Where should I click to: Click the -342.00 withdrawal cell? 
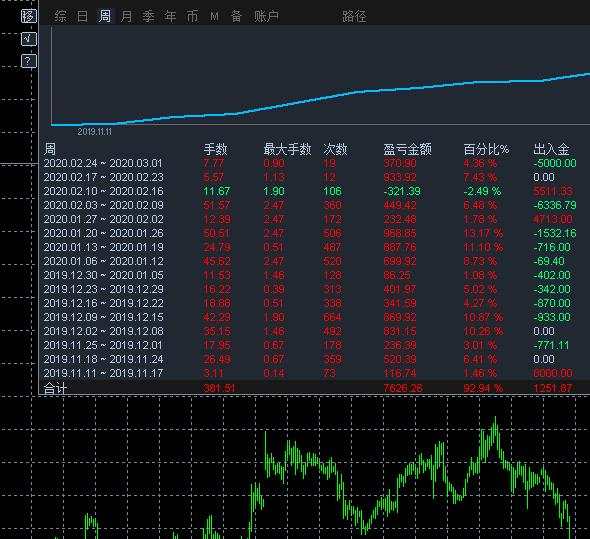click(552, 289)
